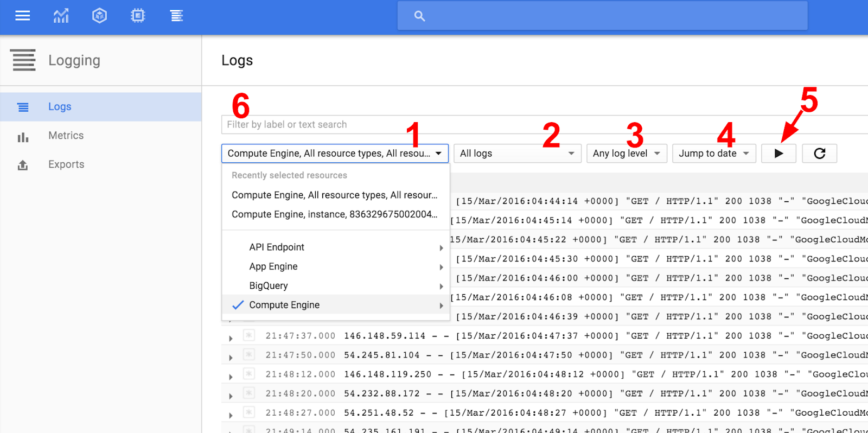Open the All logs dropdown
Image resolution: width=868 pixels, height=433 pixels.
pyautogui.click(x=517, y=154)
